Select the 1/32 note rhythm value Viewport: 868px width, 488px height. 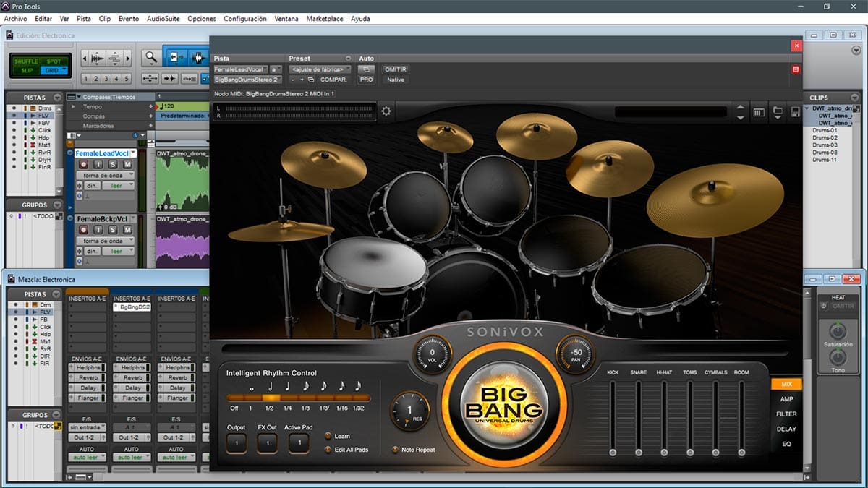361,397
